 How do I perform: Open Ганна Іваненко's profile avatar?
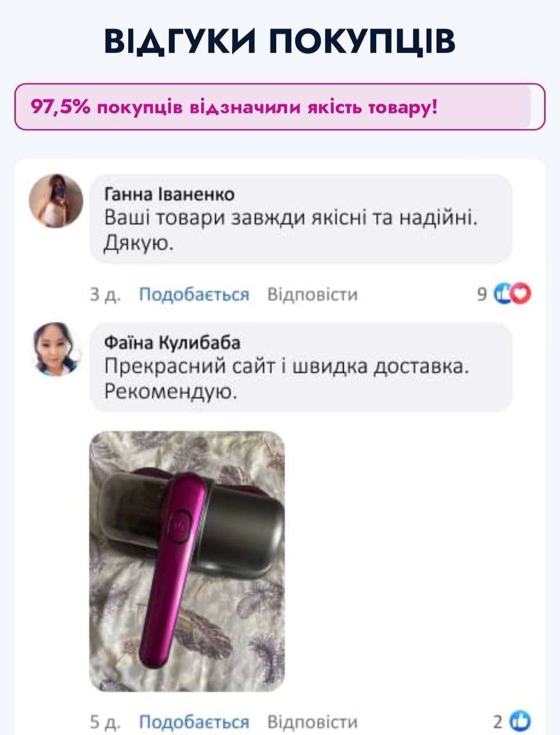coord(56,201)
